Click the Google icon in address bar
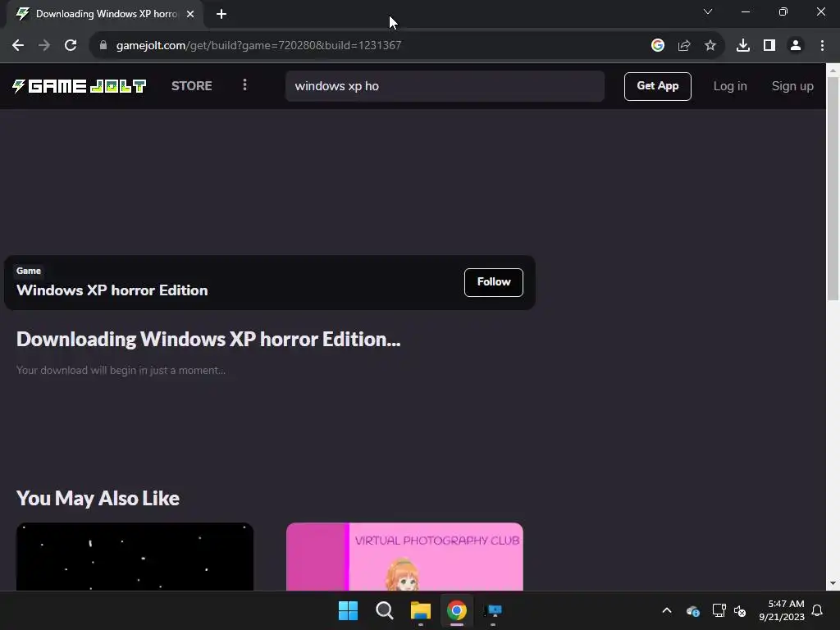 point(657,46)
